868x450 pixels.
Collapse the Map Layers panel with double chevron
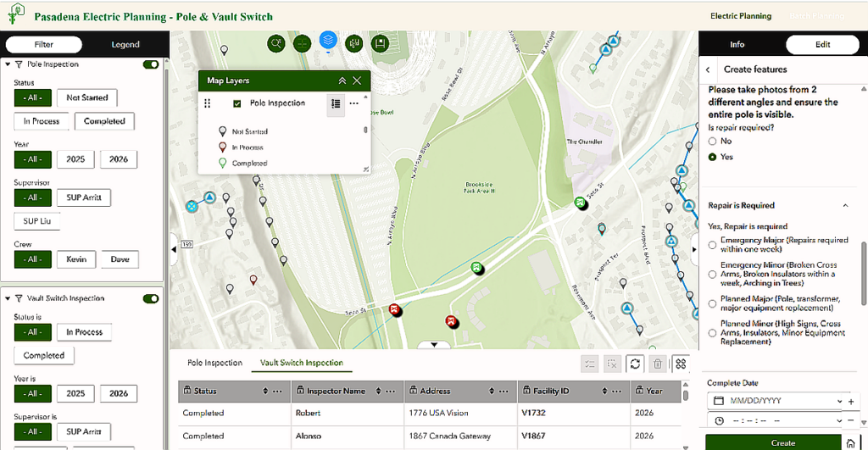click(342, 81)
